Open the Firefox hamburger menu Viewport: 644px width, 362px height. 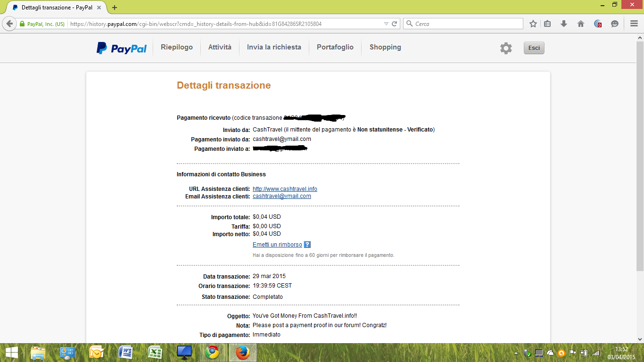[x=634, y=24]
